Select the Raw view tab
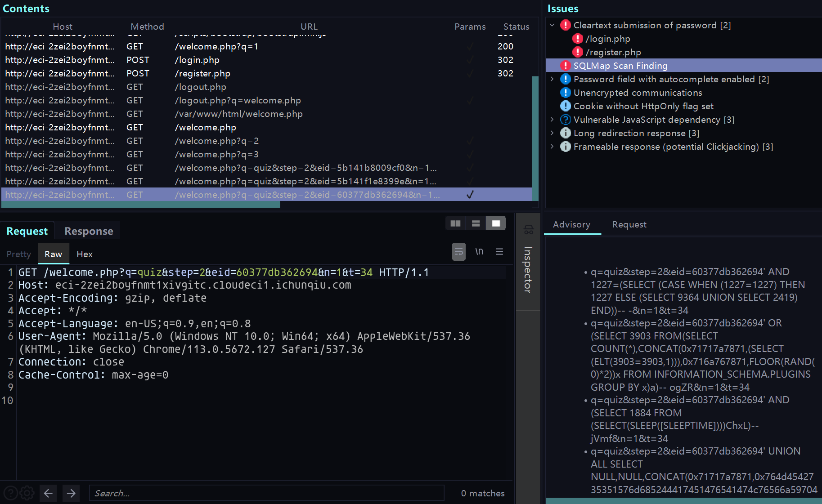The image size is (822, 504). click(x=53, y=254)
